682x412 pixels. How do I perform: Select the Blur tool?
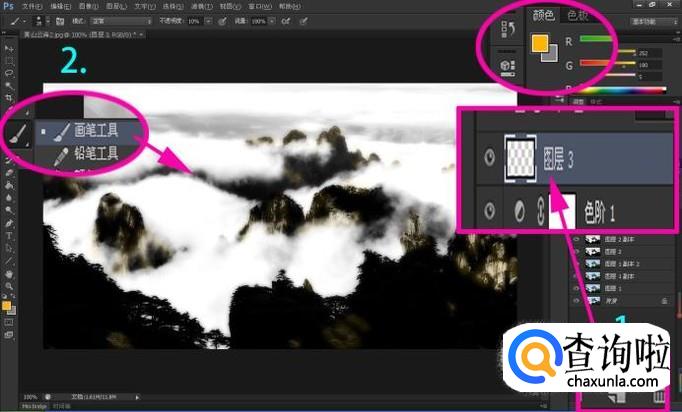pyautogui.click(x=9, y=198)
